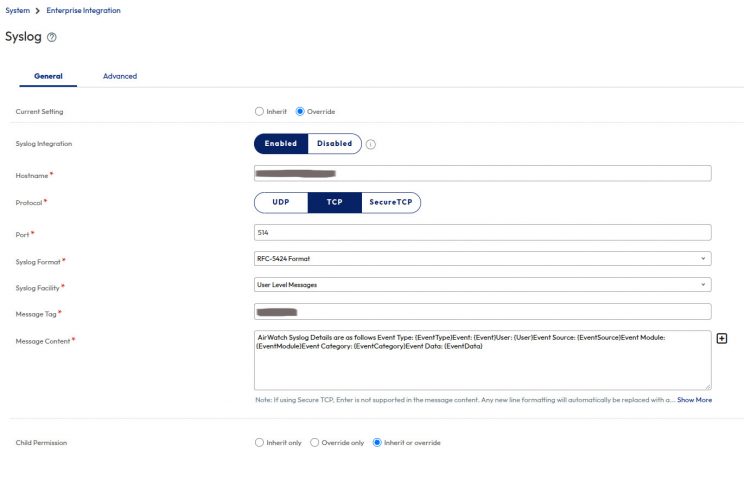Screen dimensions: 744x495
Task: Select the Override radio for Current Setting
Action: point(300,112)
